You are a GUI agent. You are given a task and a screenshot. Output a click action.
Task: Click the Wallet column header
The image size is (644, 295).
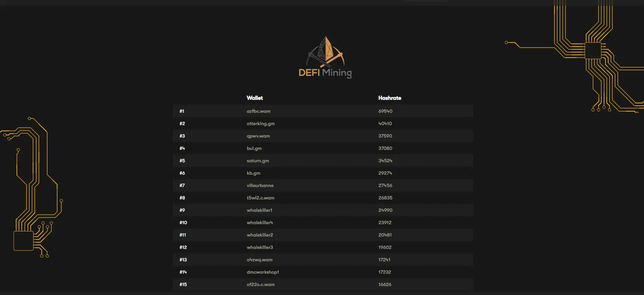tap(255, 98)
